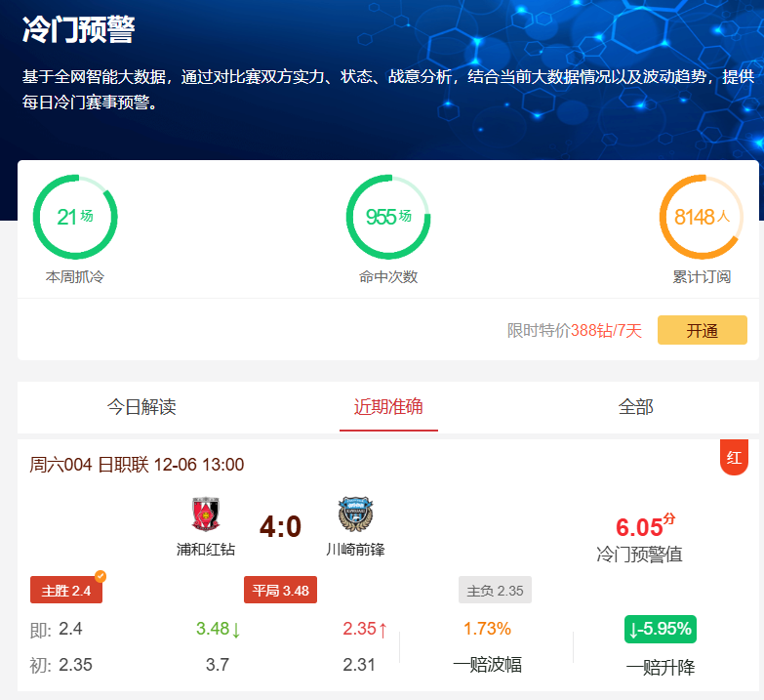Click the 8148人 subscription ring
The height and width of the screenshot is (700, 764).
click(x=702, y=217)
